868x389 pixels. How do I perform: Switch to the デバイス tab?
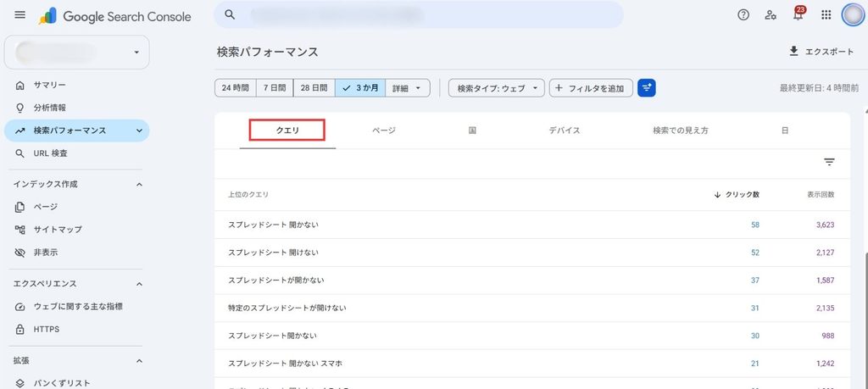click(564, 131)
